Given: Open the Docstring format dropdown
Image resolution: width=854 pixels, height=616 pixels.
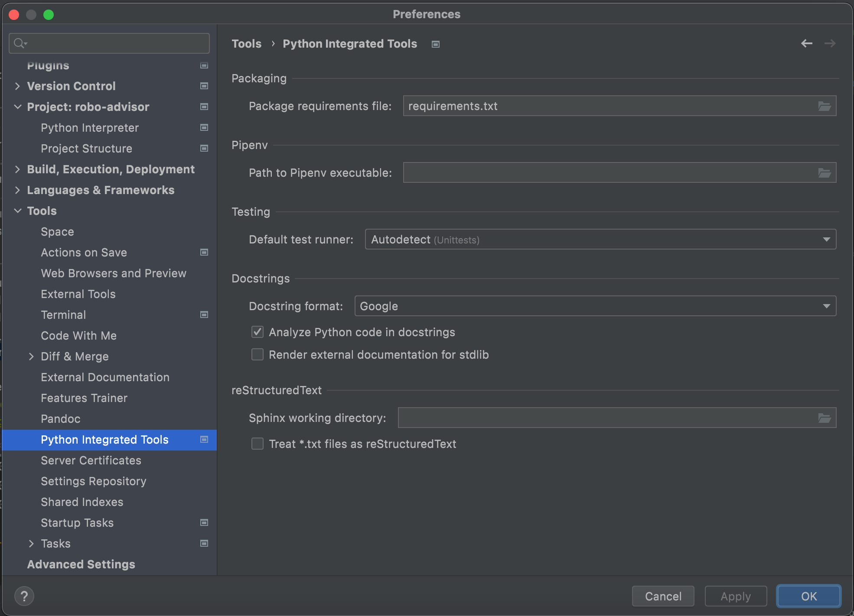Looking at the screenshot, I should pos(595,306).
